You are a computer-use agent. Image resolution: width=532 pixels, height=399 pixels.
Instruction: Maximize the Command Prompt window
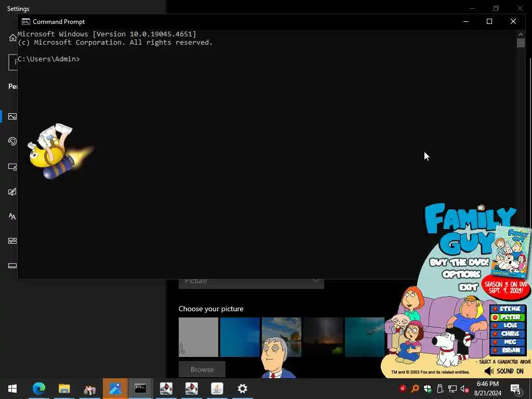[x=489, y=22]
